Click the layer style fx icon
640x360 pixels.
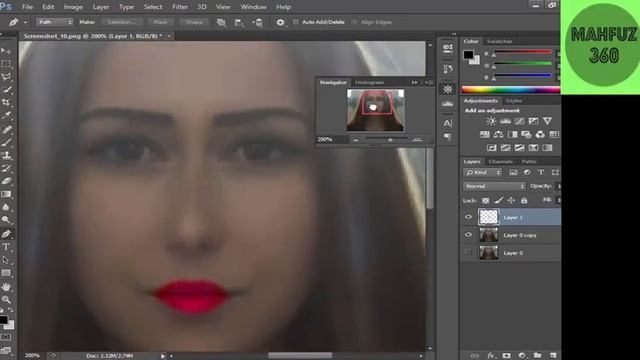click(491, 356)
